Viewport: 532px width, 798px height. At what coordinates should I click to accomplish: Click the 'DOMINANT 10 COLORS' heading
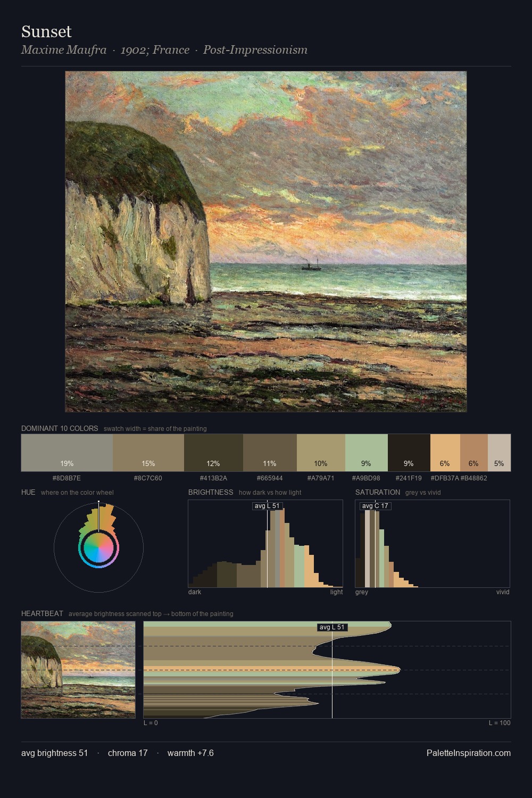[x=60, y=428]
